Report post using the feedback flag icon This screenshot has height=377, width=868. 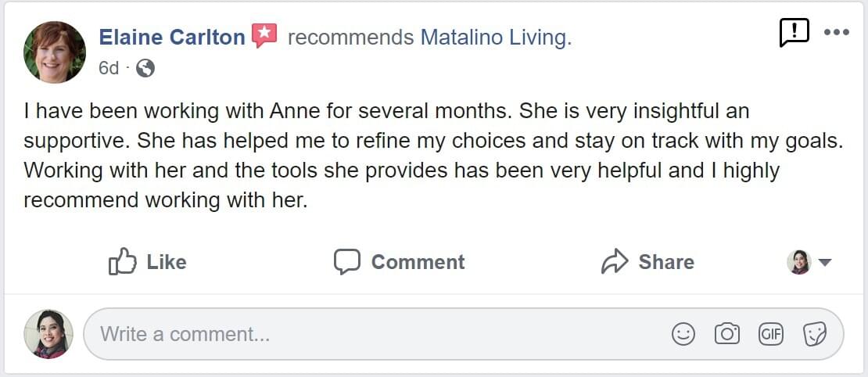click(x=794, y=32)
